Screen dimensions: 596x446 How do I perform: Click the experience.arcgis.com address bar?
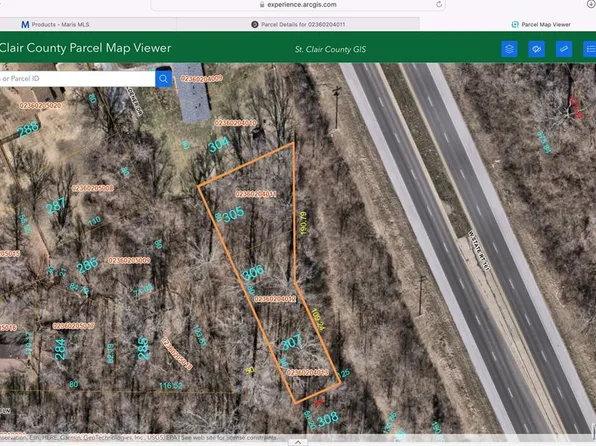(x=298, y=5)
